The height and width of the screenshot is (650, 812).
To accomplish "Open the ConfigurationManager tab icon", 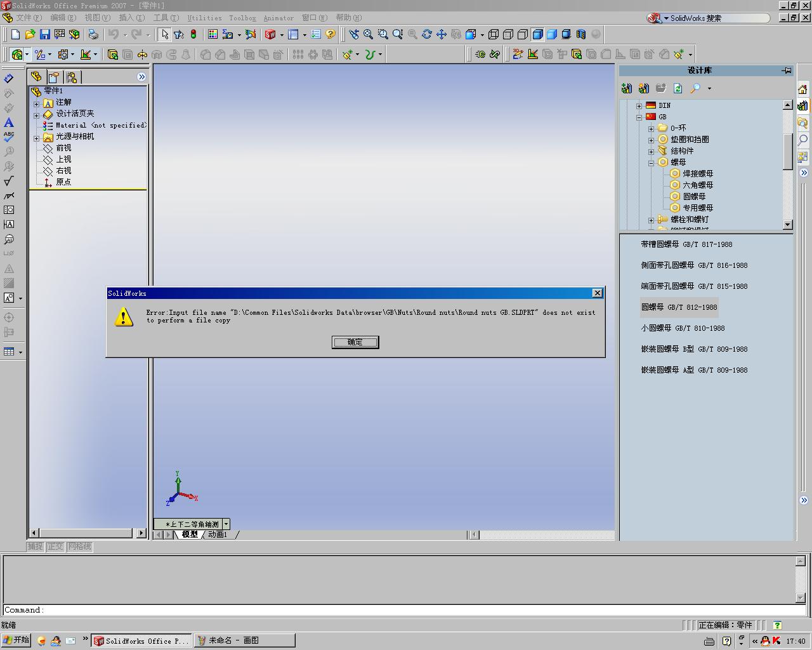I will coord(72,77).
